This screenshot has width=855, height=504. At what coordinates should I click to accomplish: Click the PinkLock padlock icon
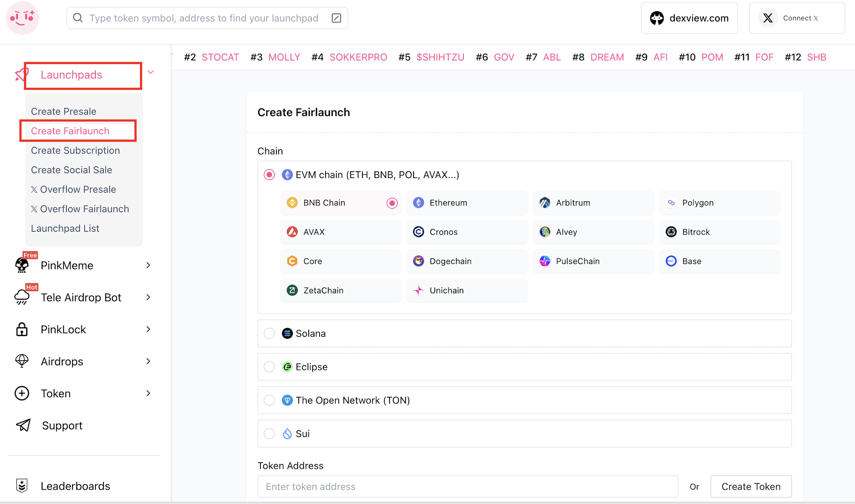pyautogui.click(x=22, y=329)
